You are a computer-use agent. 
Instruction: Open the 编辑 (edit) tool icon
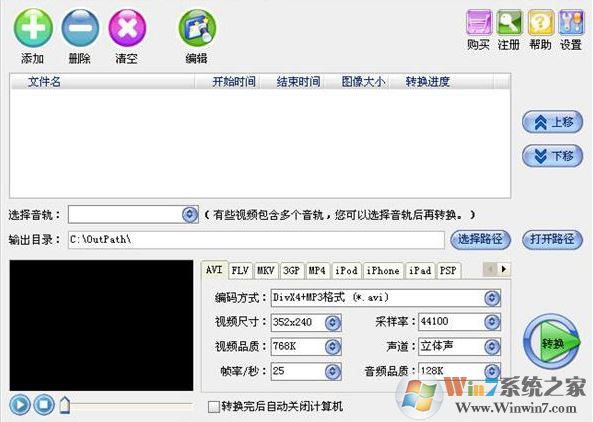pos(197,28)
